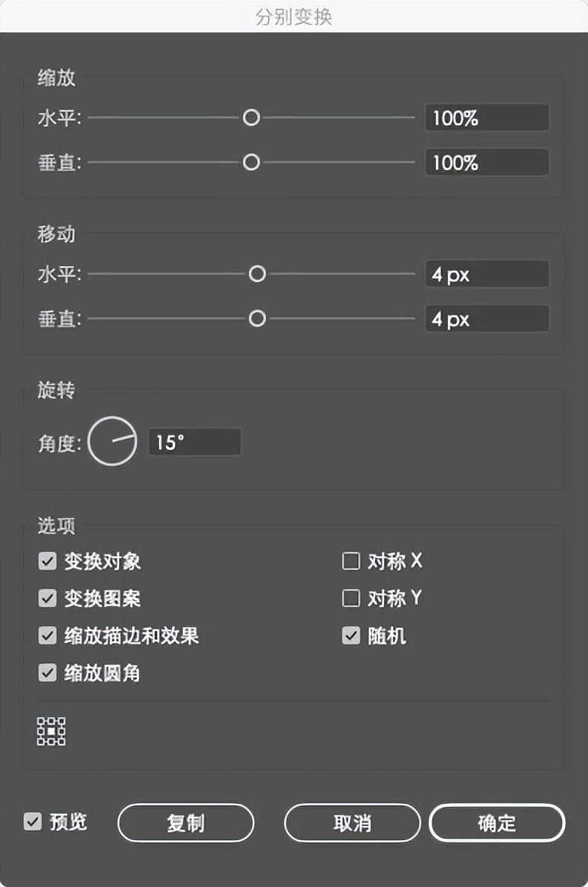Click the horizontal scale 100% field
588x887 pixels.
tap(487, 118)
